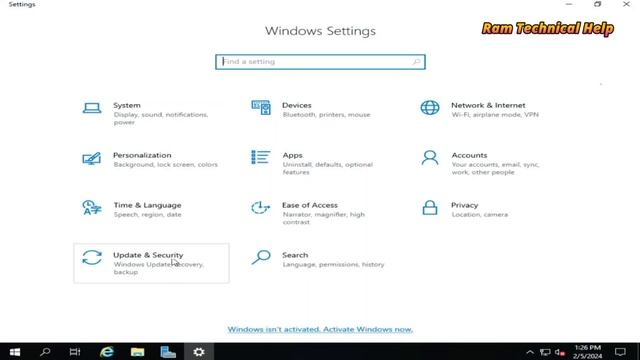This screenshot has height=360, width=640.
Task: Open Devices settings title
Action: (297, 105)
